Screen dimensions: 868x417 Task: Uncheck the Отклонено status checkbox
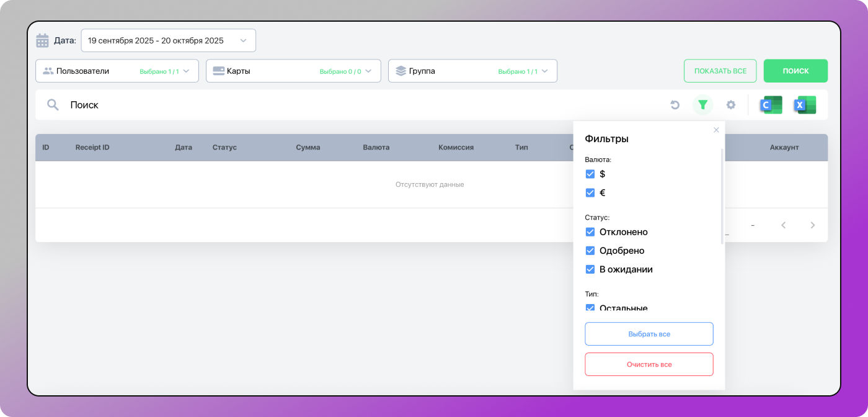[x=590, y=232]
